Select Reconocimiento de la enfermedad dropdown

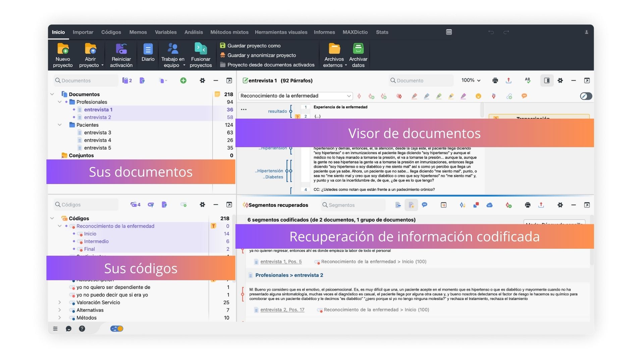pos(296,96)
